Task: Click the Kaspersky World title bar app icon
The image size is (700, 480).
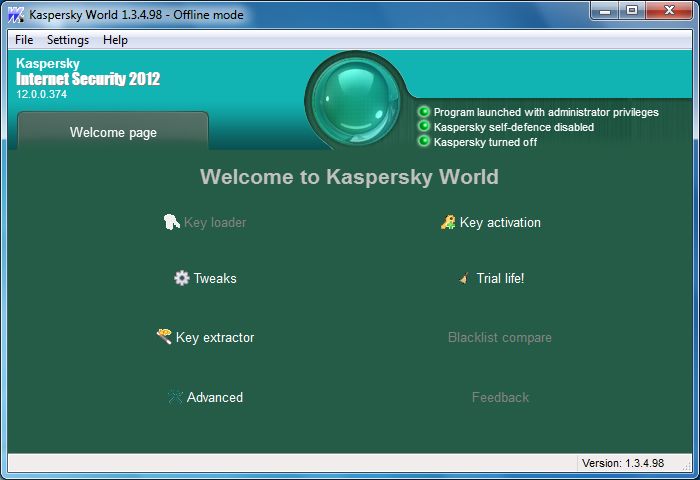Action: point(16,14)
